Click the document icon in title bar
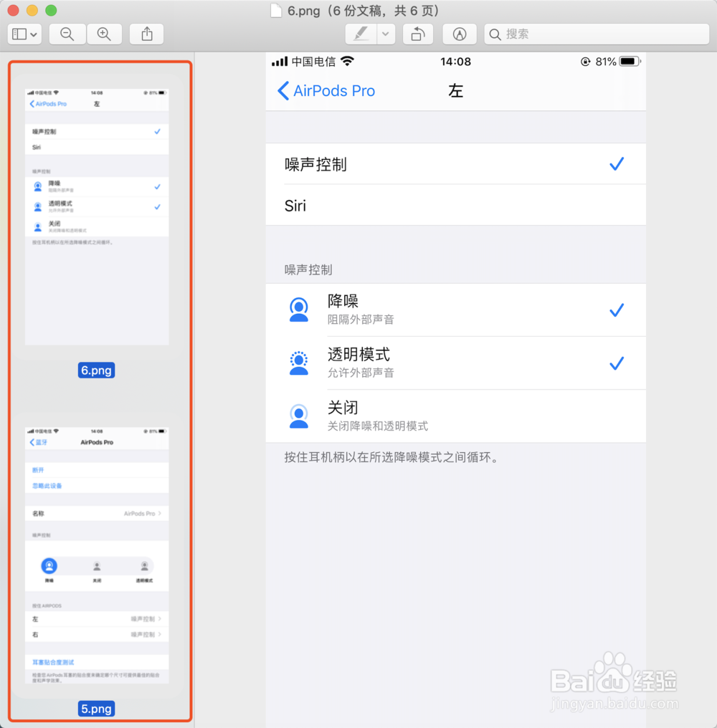The width and height of the screenshot is (717, 728). [x=276, y=10]
